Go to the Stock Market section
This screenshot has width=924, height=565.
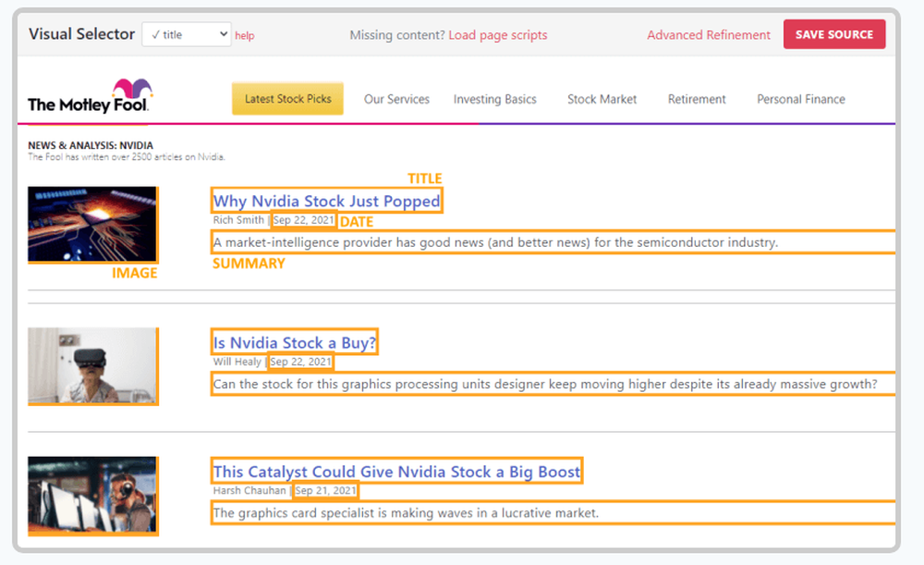[602, 99]
